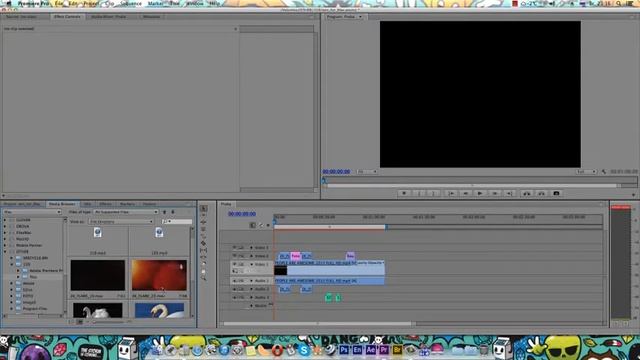This screenshot has height=360, width=640.
Task: Open the Window menu
Action: (x=195, y=3)
